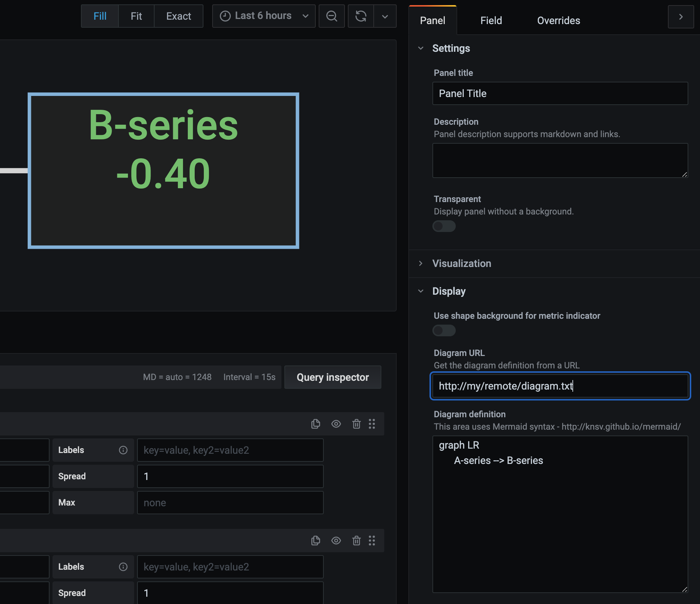
Task: Click info icon beside first Labels field
Action: (123, 450)
